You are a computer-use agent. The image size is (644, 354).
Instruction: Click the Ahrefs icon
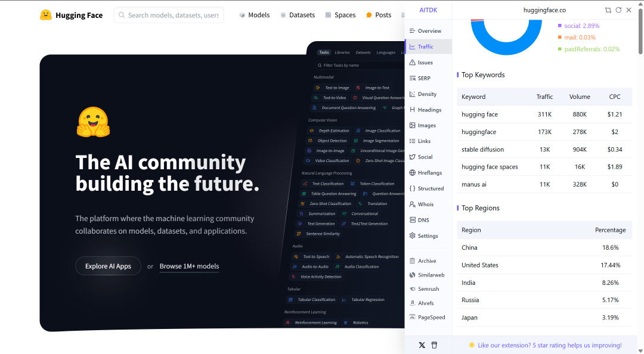click(x=413, y=303)
